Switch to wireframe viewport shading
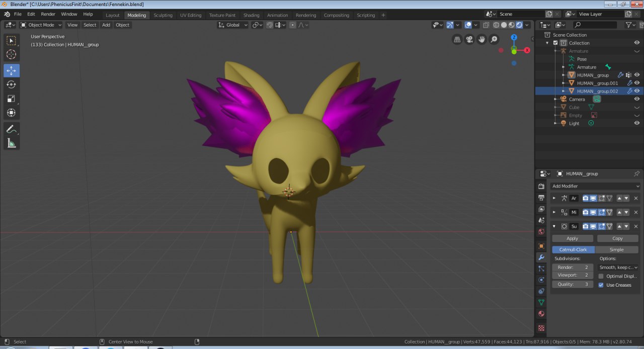This screenshot has width=644, height=349. click(x=496, y=25)
